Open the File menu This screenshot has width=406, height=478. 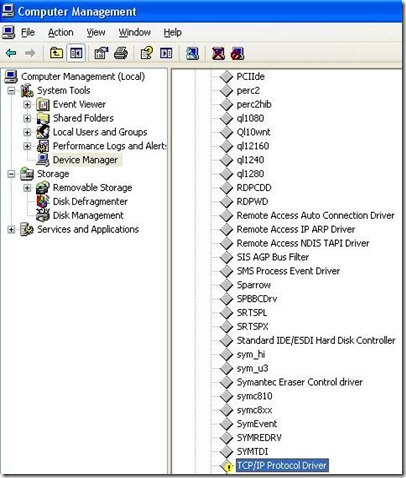(x=28, y=32)
